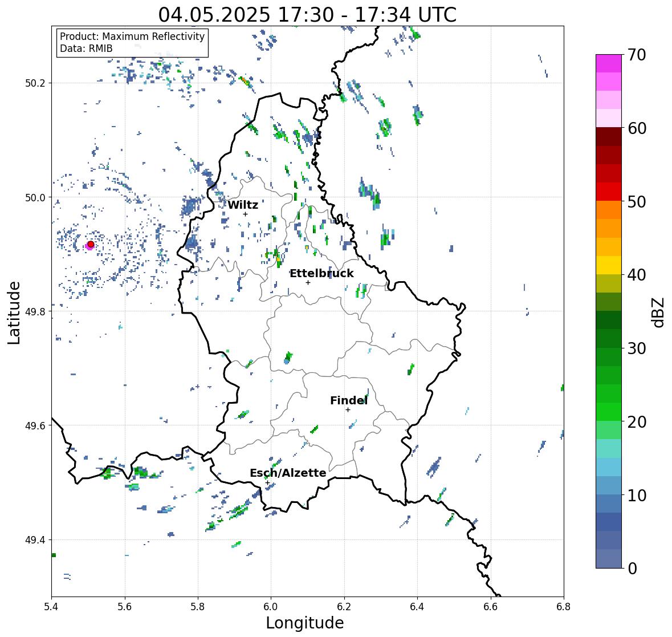Click the bright red colorbar segment above 50
Image resolution: width=672 pixels, height=637 pixels.
tap(609, 192)
